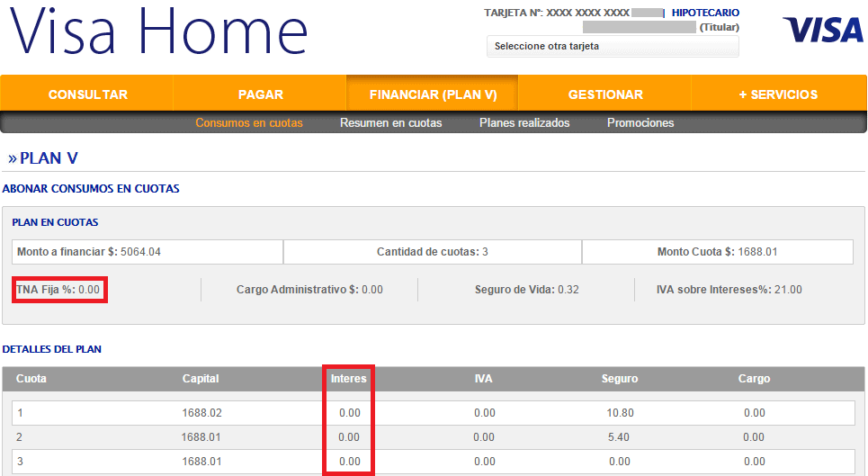Open the Seleccione otra tarjeta dropdown
The image size is (868, 476).
tap(613, 47)
